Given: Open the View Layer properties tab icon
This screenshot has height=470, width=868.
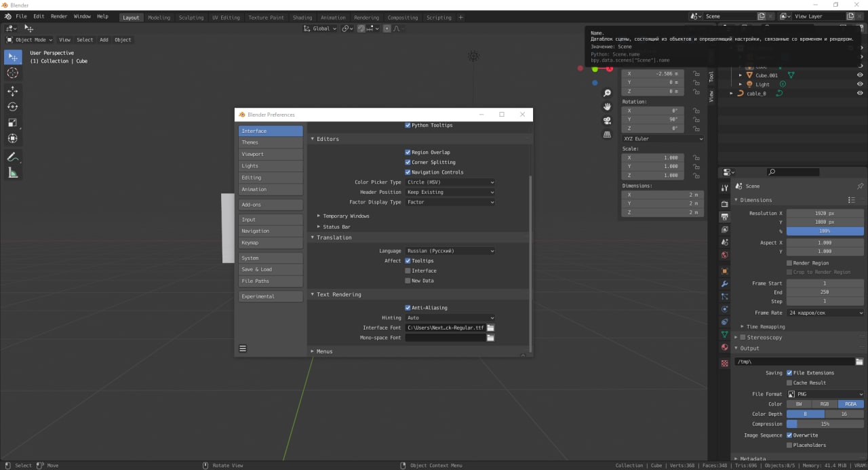Looking at the screenshot, I should pos(724,229).
